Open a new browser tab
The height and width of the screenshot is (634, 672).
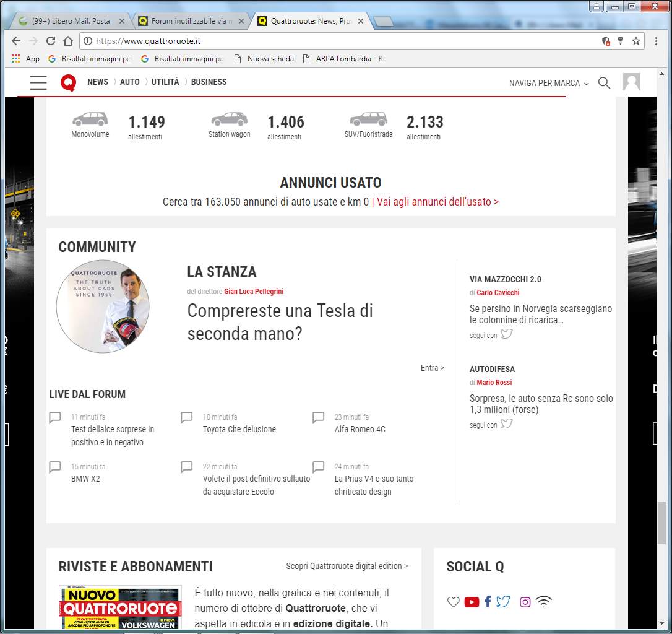point(383,22)
